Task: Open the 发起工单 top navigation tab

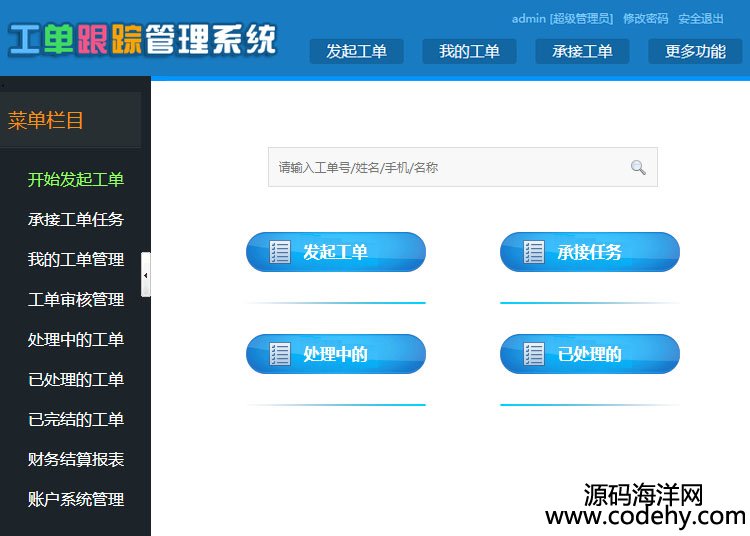Action: pos(356,51)
